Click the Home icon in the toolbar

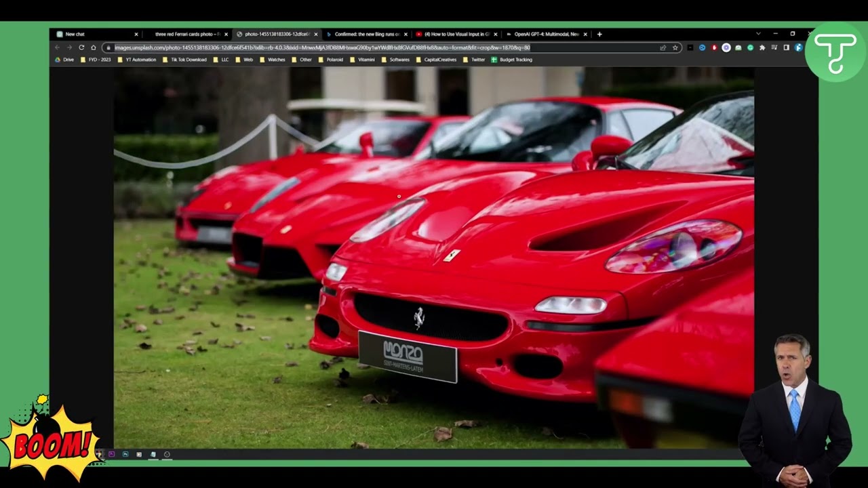click(x=94, y=47)
